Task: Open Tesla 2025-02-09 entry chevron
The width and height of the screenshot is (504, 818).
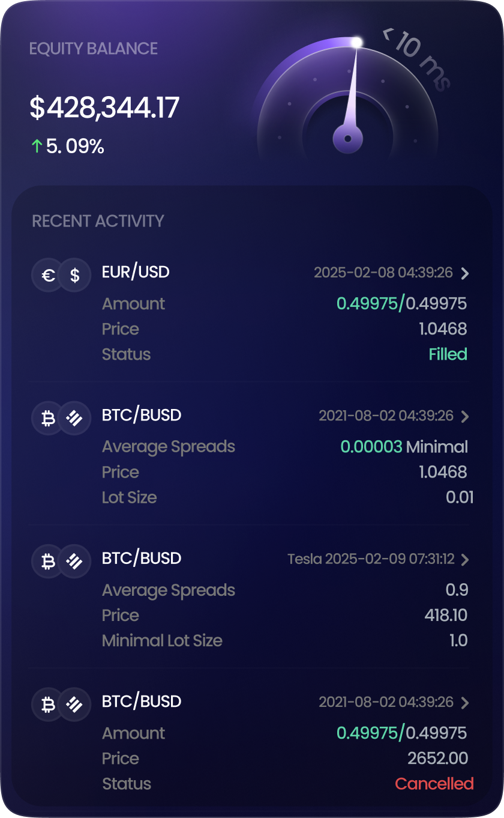Action: tap(465, 560)
